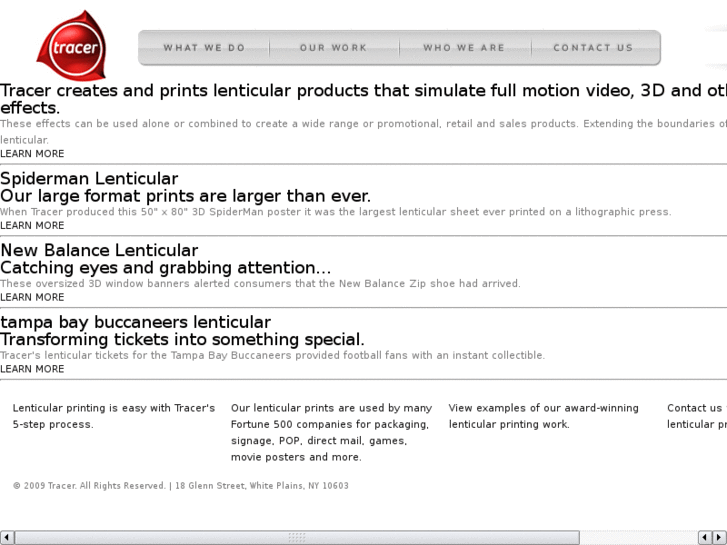The width and height of the screenshot is (727, 545).
Task: Click the 'Contact us' footer text
Action: tap(697, 416)
